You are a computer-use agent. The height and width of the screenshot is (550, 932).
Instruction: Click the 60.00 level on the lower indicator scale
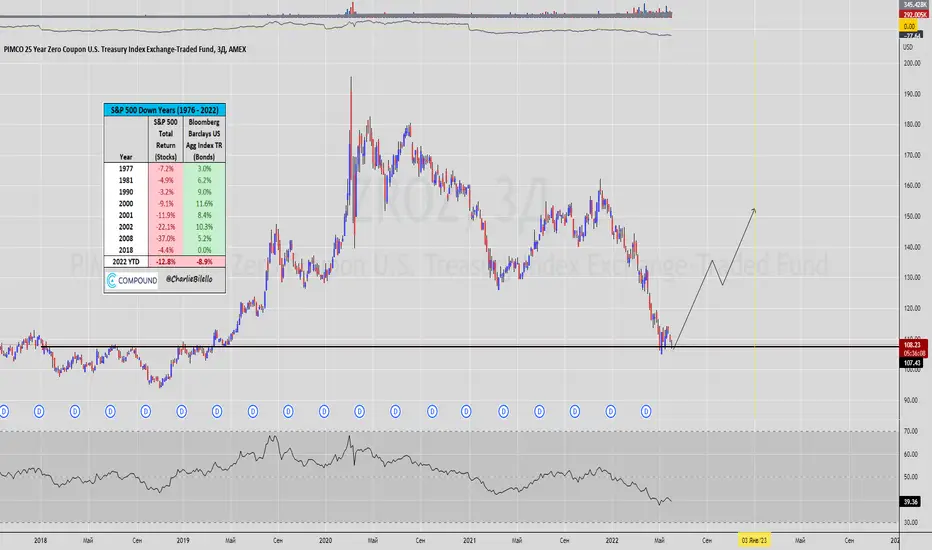tap(911, 454)
